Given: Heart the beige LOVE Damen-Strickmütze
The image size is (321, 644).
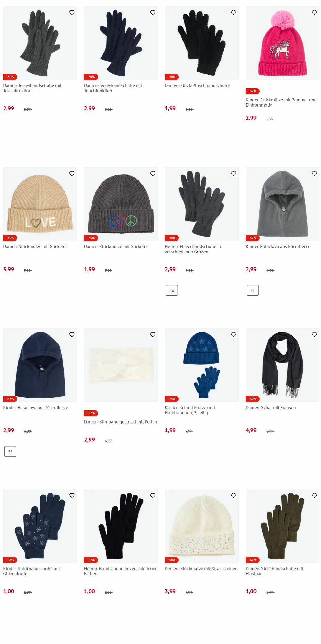Looking at the screenshot, I should 72,174.
